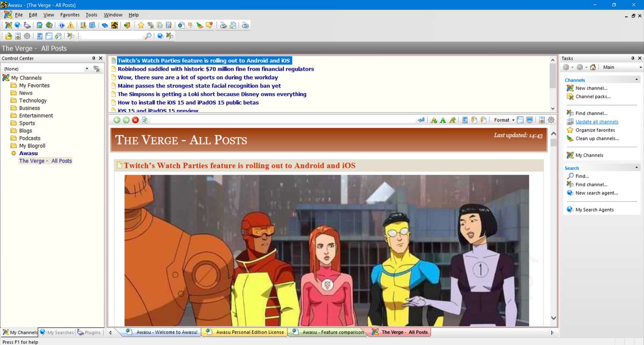Image resolution: width=644 pixels, height=345 pixels.
Task: Click the Update all channels link
Action: coord(597,122)
